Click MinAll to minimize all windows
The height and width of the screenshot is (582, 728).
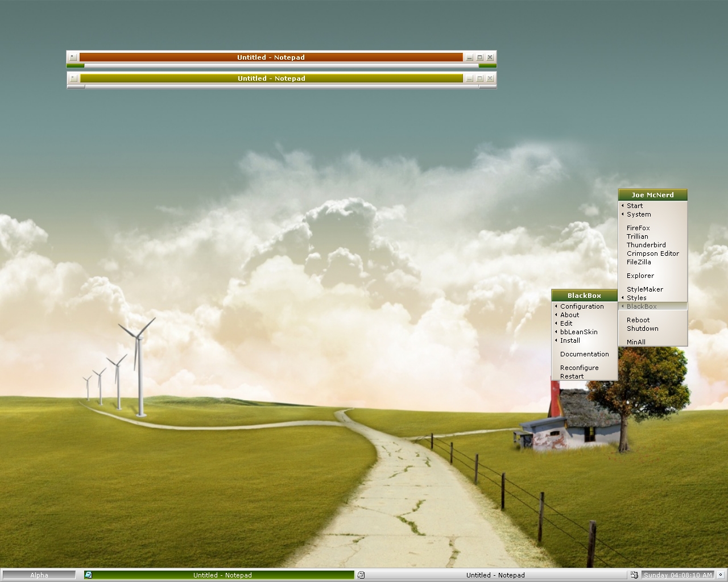[653, 342]
